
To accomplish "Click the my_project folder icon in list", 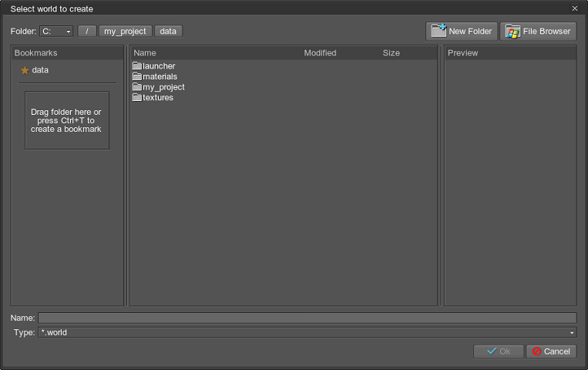I will coord(137,87).
